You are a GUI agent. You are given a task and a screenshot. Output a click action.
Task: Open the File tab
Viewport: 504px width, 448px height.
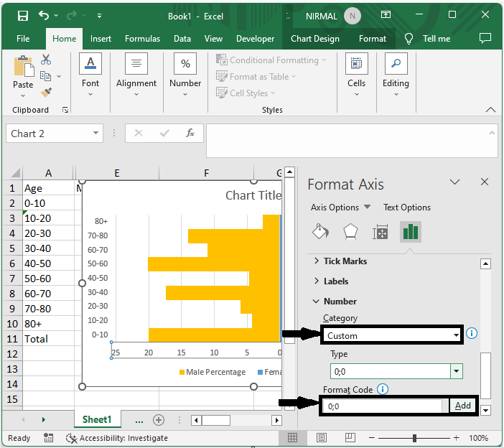pos(23,39)
